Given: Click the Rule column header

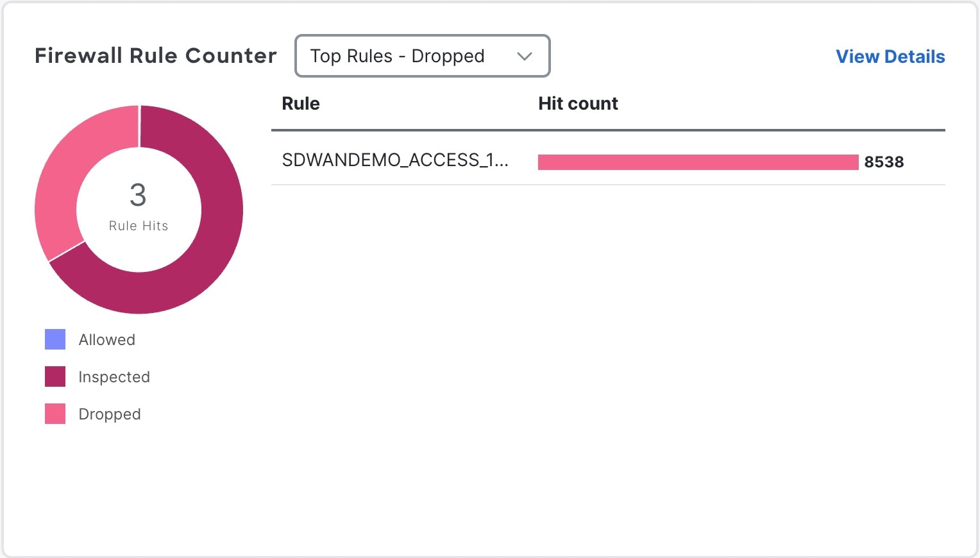Looking at the screenshot, I should (x=301, y=104).
